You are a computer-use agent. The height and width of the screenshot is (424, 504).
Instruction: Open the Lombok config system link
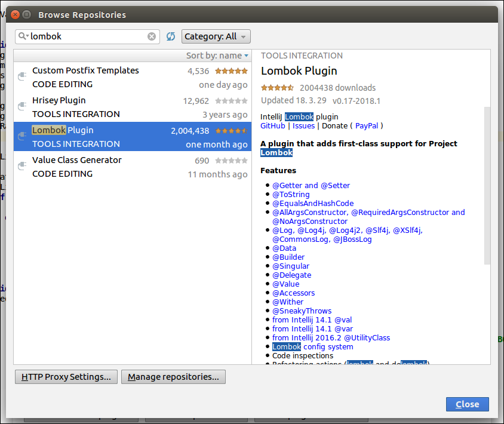313,347
